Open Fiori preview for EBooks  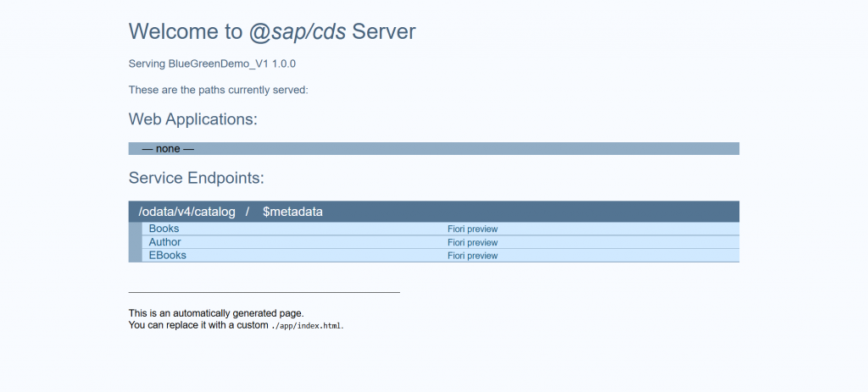[x=473, y=256]
